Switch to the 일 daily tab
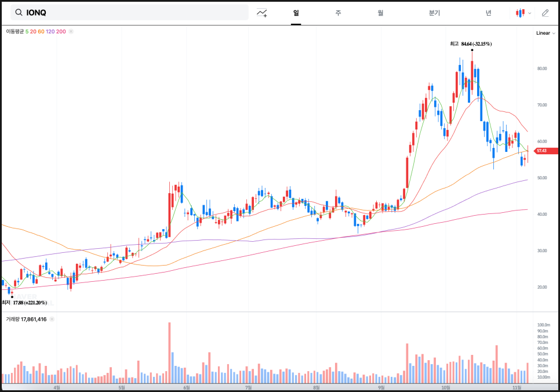 tap(296, 13)
